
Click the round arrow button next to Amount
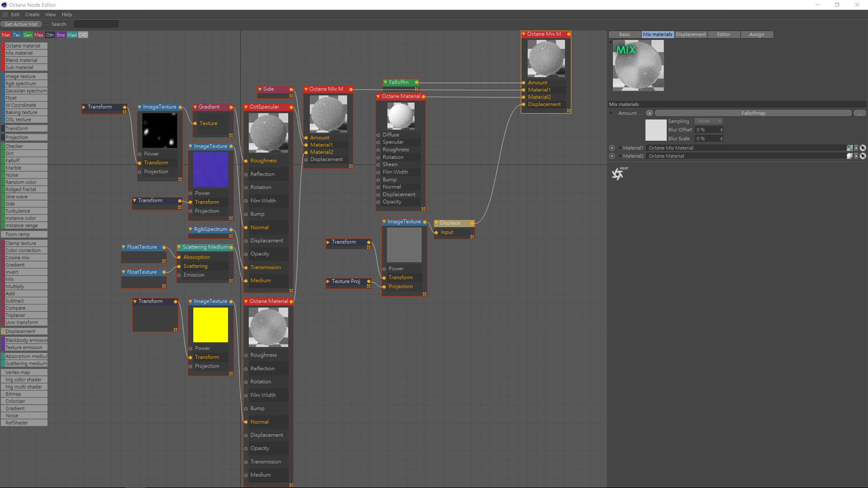pyautogui.click(x=650, y=113)
